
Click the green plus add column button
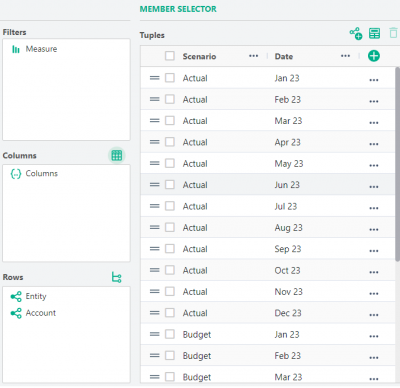[374, 56]
